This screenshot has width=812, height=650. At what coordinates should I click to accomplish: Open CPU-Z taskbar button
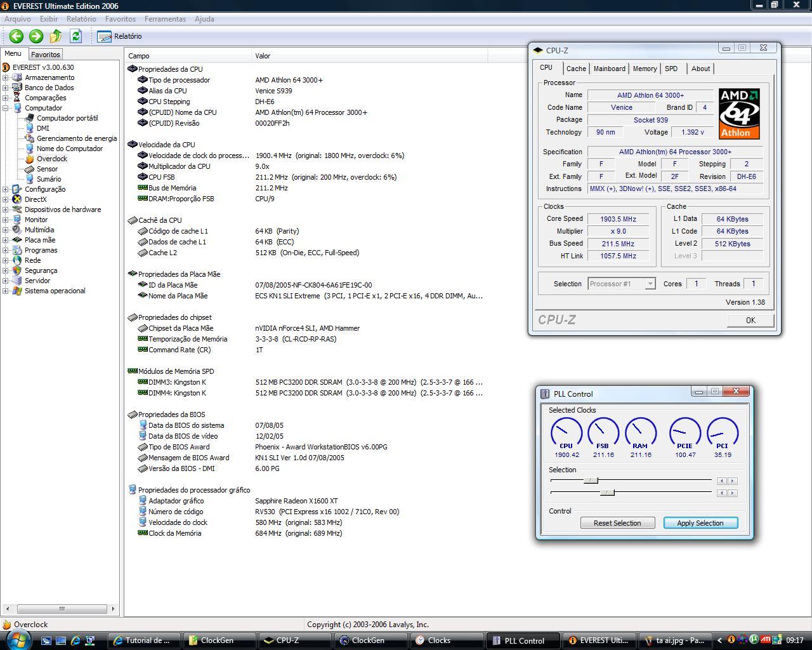click(295, 640)
